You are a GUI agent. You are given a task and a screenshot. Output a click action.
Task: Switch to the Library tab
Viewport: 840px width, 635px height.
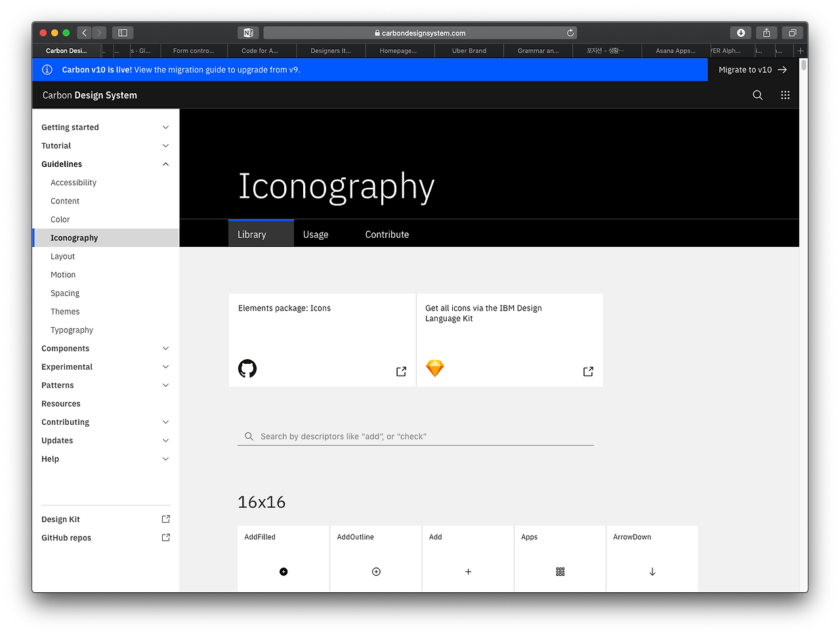[x=261, y=234]
